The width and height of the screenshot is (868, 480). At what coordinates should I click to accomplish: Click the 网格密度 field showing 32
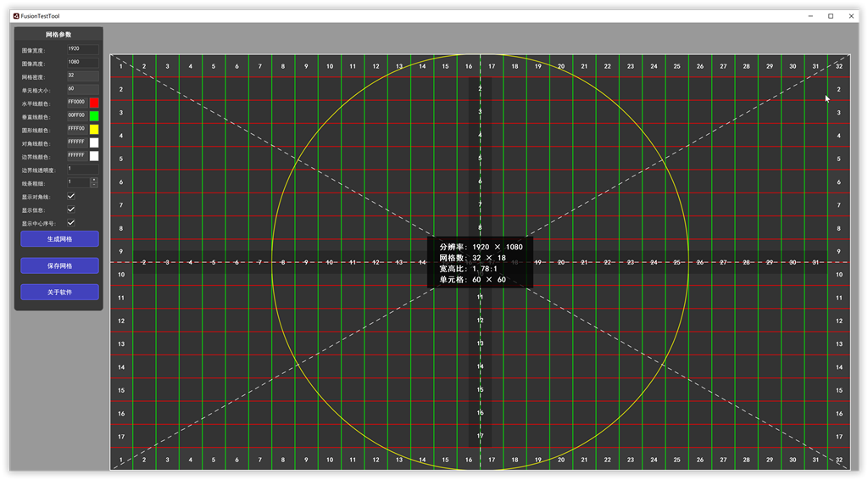coord(83,75)
